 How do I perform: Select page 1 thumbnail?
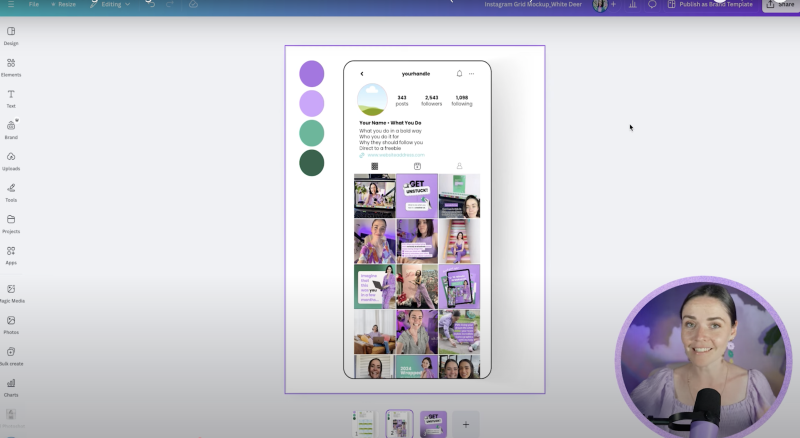click(365, 424)
